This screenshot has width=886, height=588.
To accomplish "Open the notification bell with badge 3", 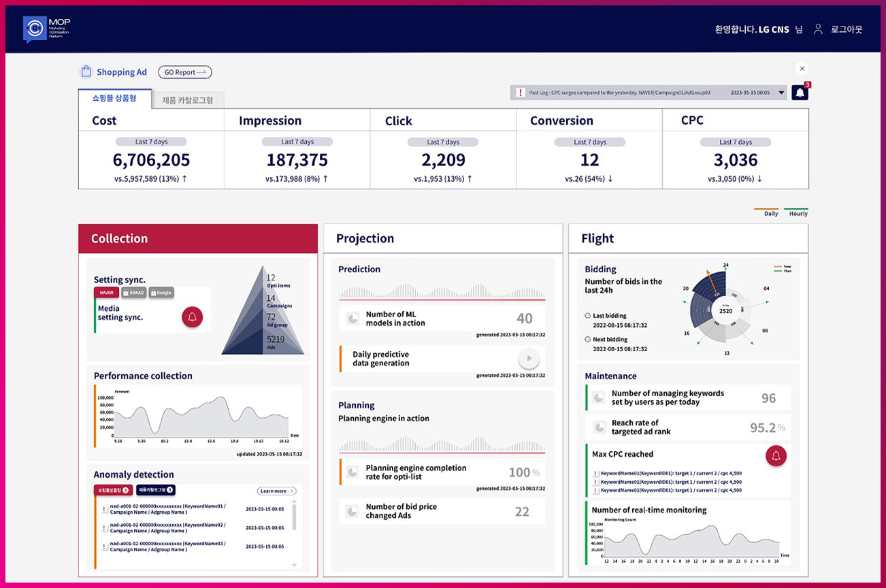I will pyautogui.click(x=800, y=93).
